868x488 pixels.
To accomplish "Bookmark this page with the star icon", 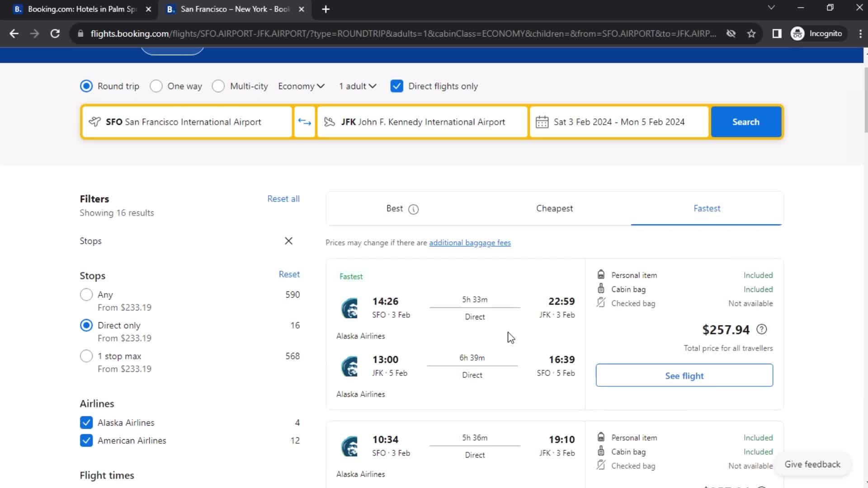I will [751, 33].
